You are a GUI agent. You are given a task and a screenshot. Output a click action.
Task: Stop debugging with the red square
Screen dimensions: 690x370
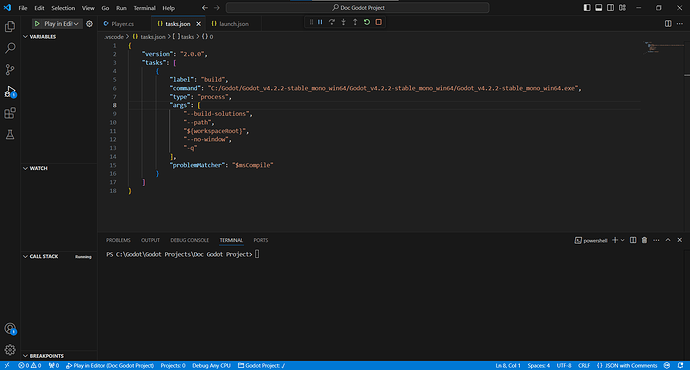(378, 22)
